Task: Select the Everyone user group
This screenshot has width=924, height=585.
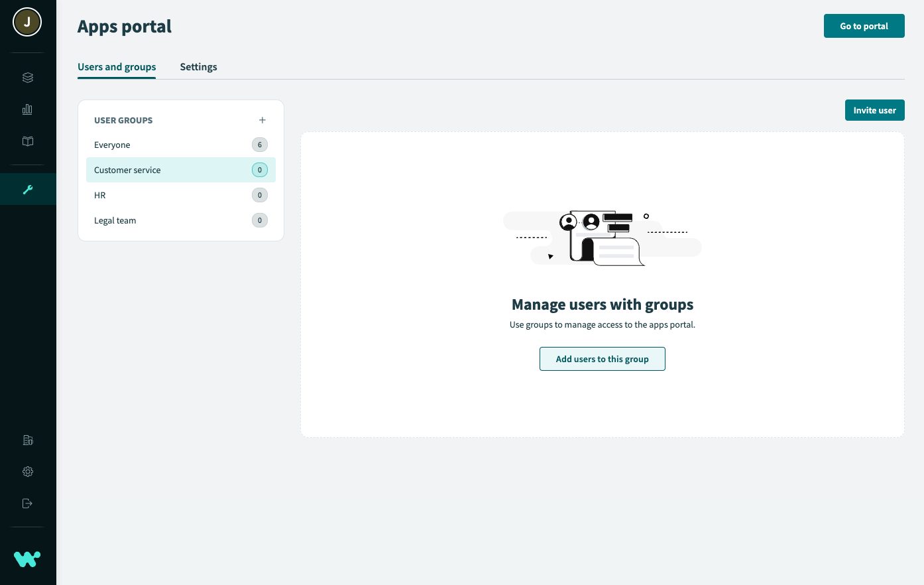Action: pos(113,145)
